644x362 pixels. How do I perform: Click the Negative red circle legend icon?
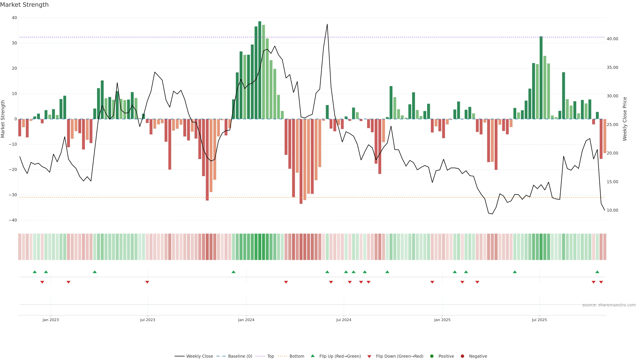pos(462,356)
